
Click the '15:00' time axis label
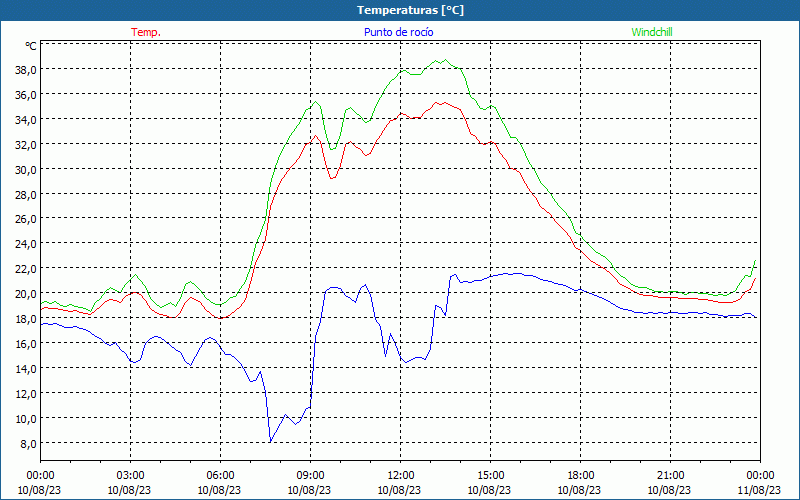point(490,476)
